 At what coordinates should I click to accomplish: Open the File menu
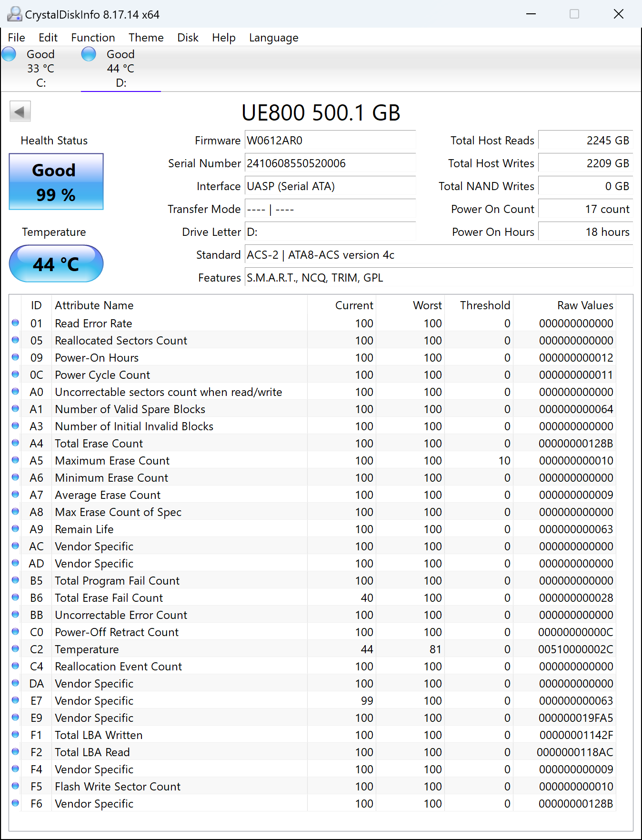click(x=17, y=38)
